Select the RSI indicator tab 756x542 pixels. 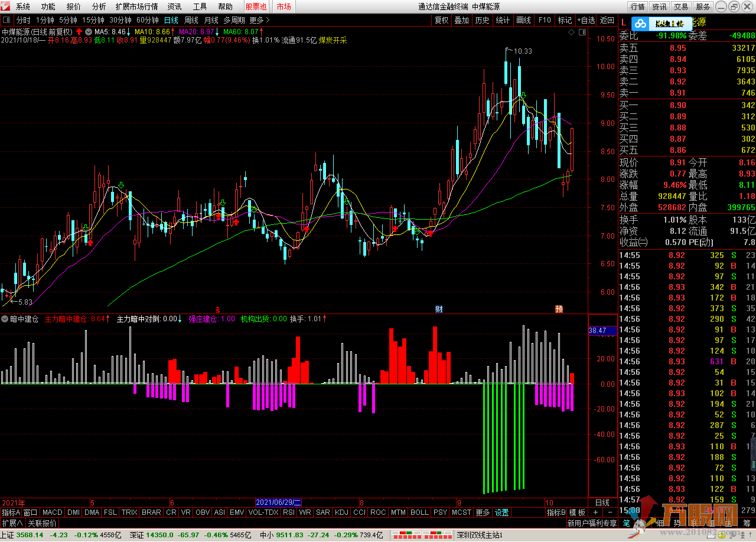tap(289, 512)
